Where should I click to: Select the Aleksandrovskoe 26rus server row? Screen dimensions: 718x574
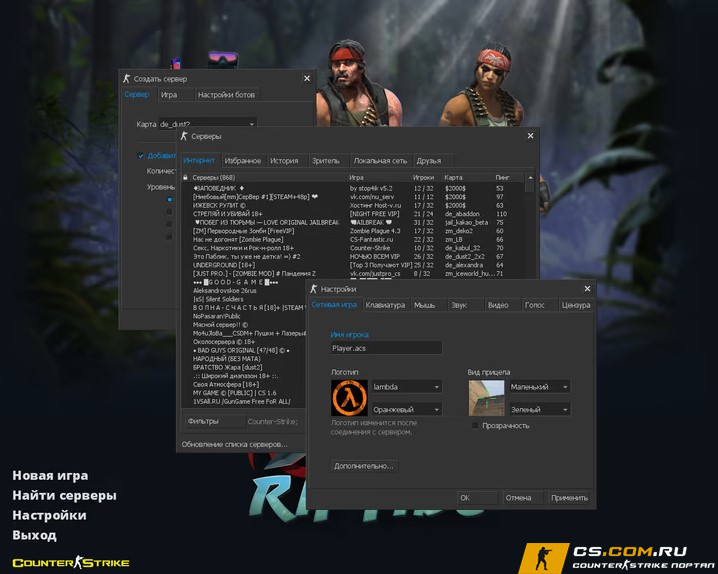[x=244, y=291]
